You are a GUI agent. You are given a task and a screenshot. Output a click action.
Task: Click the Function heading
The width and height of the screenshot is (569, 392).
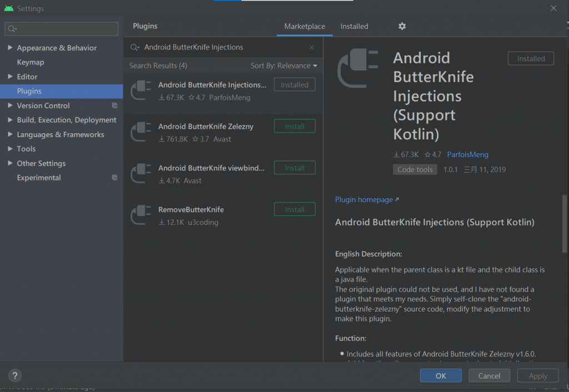[351, 338]
